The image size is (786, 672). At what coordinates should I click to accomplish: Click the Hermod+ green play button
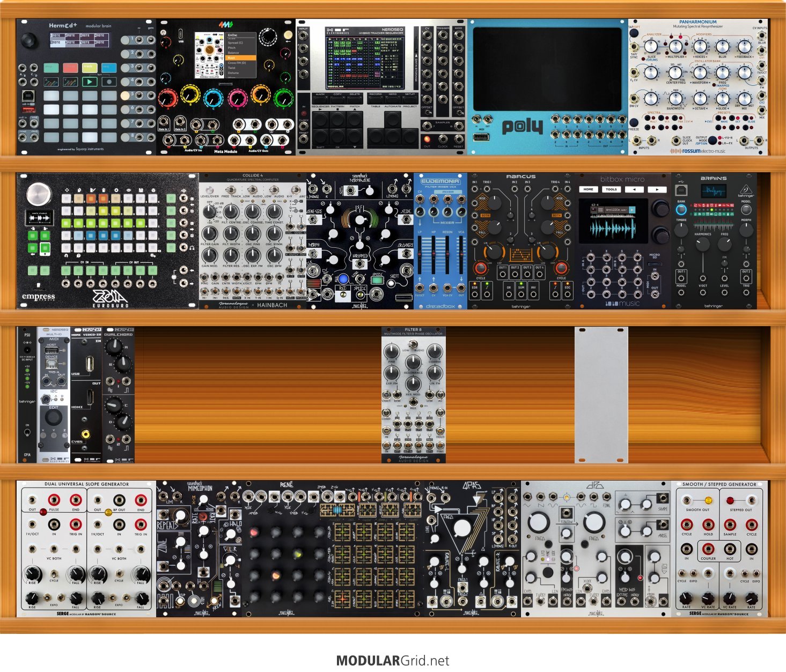90,82
